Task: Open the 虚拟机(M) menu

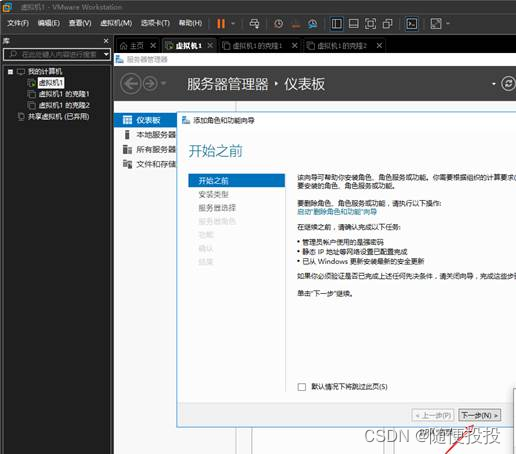Action: pos(116,23)
